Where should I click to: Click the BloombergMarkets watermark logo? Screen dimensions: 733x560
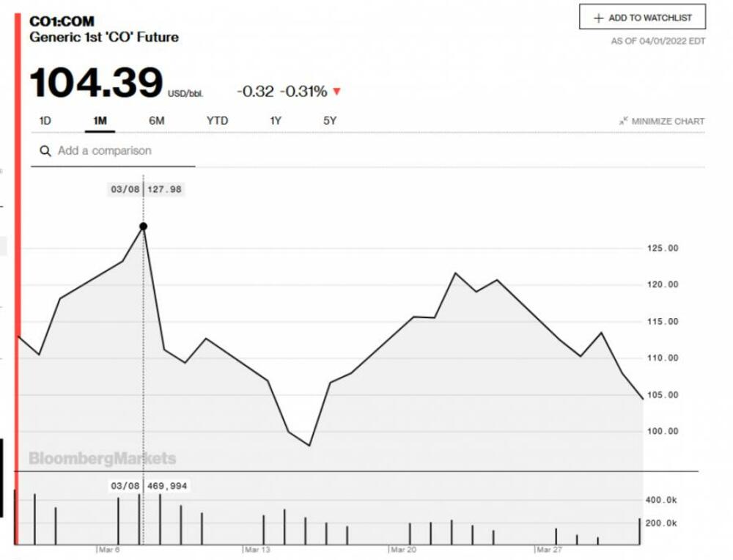click(102, 459)
